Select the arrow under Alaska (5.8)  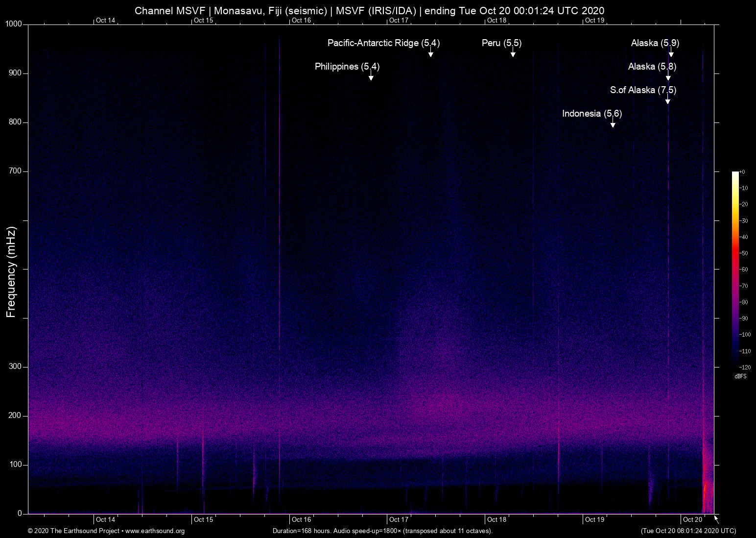pos(668,77)
